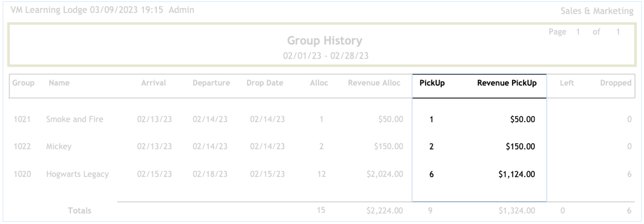This screenshot has width=644, height=224.
Task: Click the Mickey group name
Action: pos(59,147)
